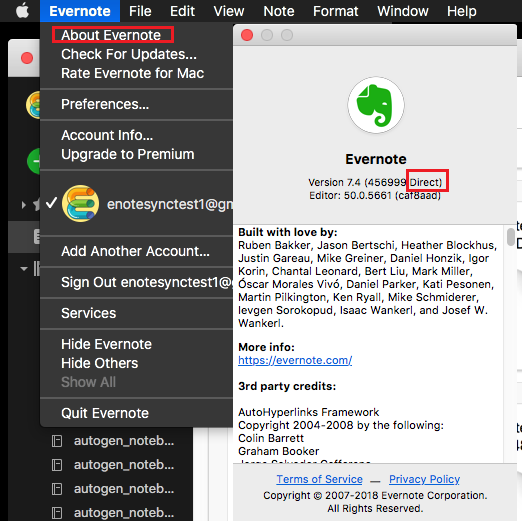Open the https://evernote.com/ link

pyautogui.click(x=295, y=360)
